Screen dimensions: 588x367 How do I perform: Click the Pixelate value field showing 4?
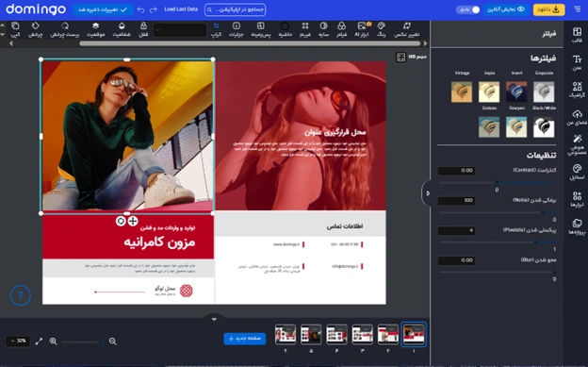point(456,230)
